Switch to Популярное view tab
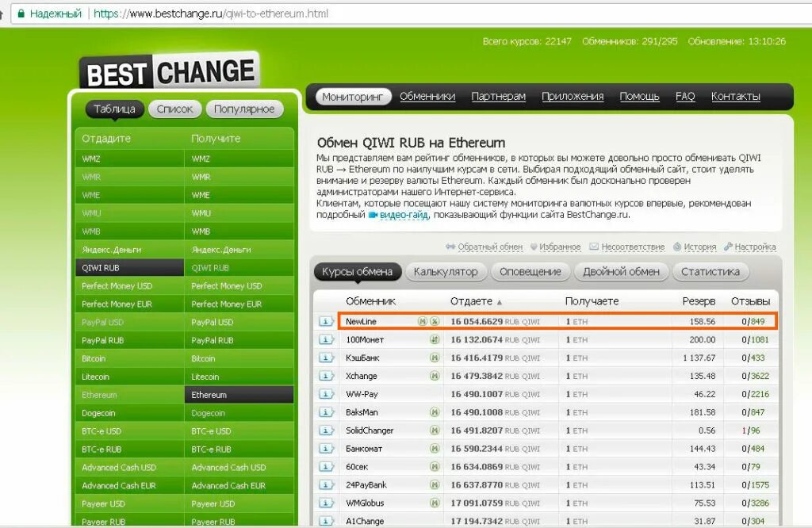The width and height of the screenshot is (812, 528). click(x=244, y=109)
